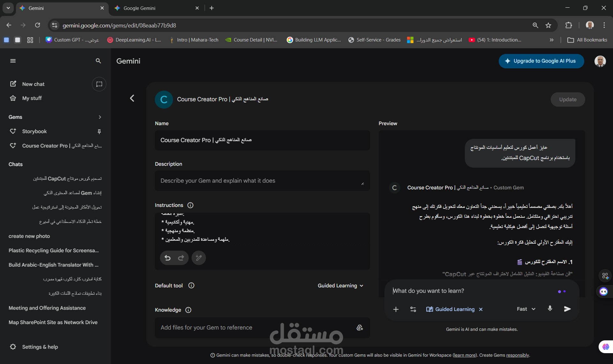Click the gem avatar circle 'C'

(x=164, y=100)
